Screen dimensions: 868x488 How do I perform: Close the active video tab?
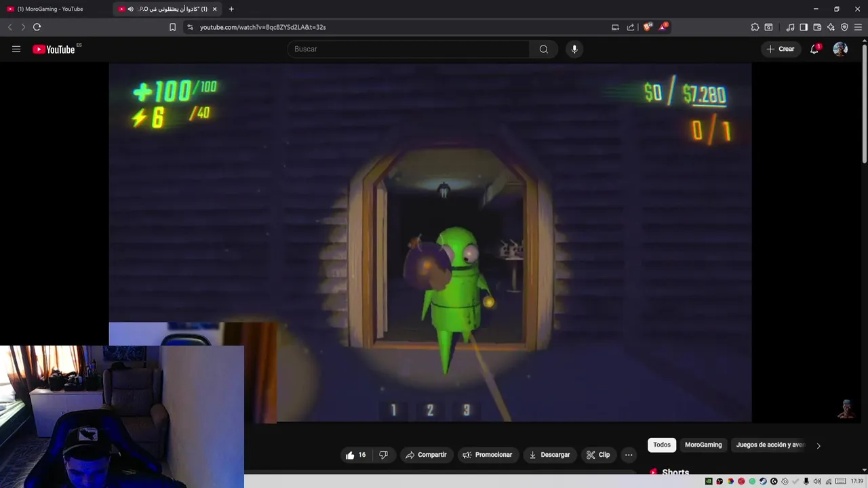click(x=215, y=9)
